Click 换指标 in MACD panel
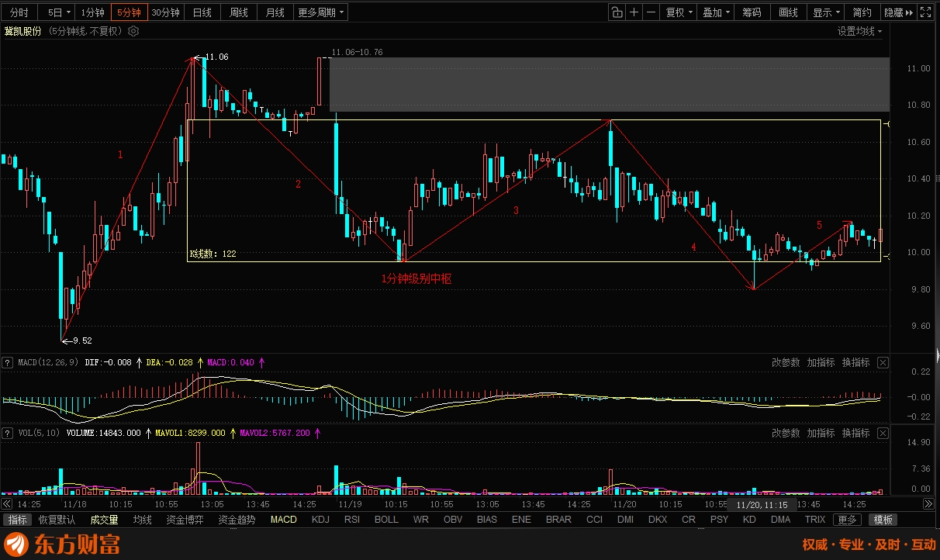The height and width of the screenshot is (560, 940). 855,362
